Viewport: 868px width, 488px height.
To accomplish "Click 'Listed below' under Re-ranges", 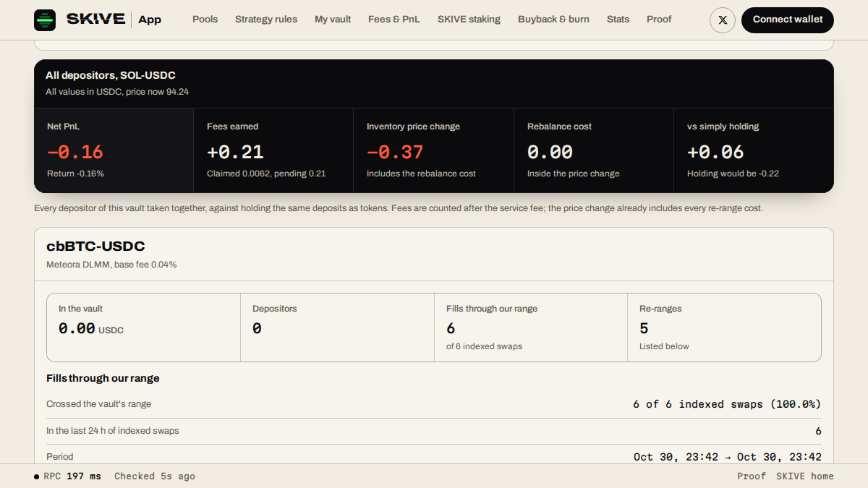I will [664, 346].
